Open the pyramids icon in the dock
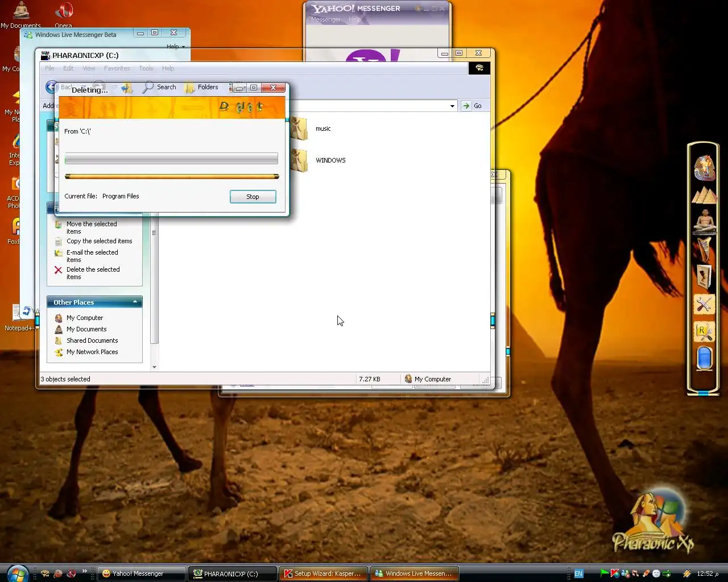 pyautogui.click(x=704, y=196)
